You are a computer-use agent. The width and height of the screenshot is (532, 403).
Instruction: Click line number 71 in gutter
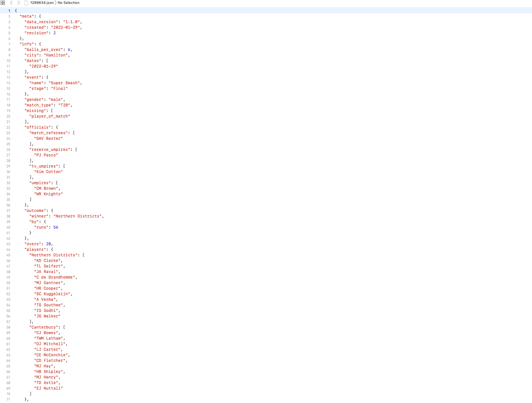pos(8,399)
